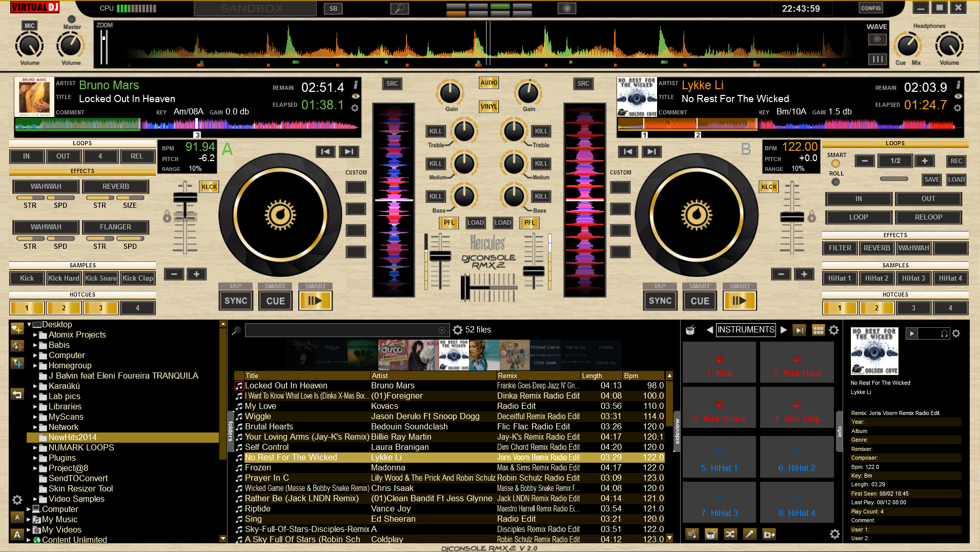Collapse the Desktop tree node
The width and height of the screenshot is (980, 552).
(x=29, y=325)
